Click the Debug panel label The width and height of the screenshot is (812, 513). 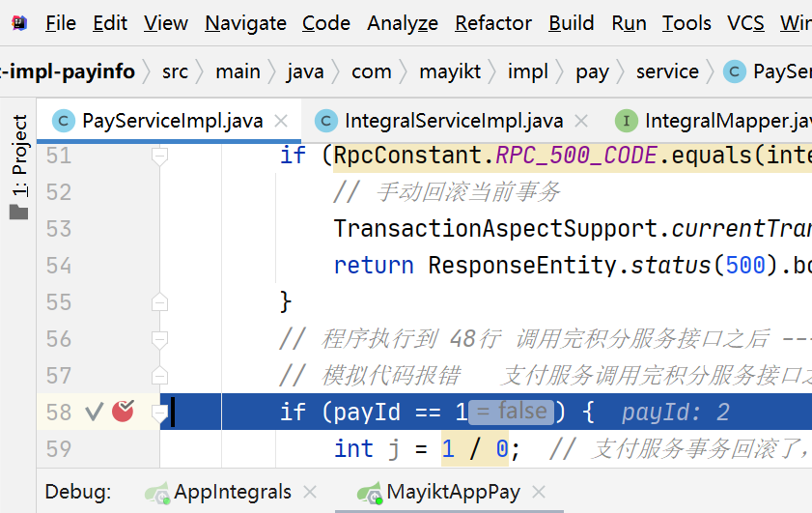(78, 492)
